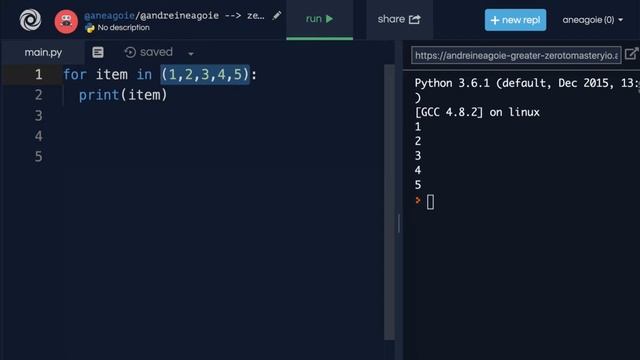Click the Python 3.6.1 version line
The width and height of the screenshot is (640, 360).
(527, 83)
